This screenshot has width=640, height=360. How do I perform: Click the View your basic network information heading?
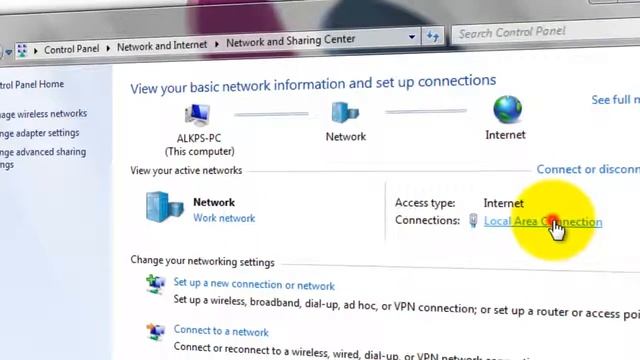[x=313, y=84]
